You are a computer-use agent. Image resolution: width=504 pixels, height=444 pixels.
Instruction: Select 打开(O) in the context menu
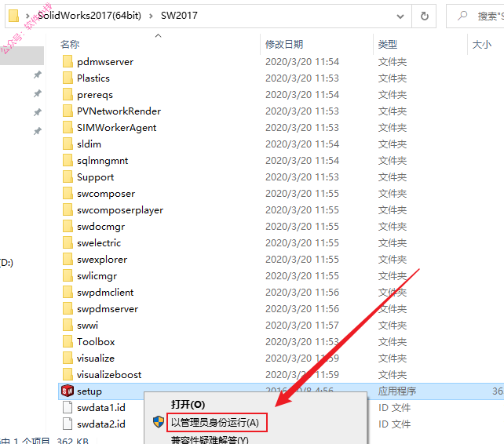[x=188, y=405]
